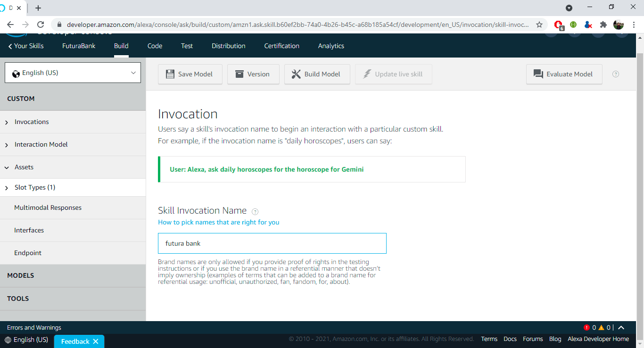Click the yellow warnings count icon
The height and width of the screenshot is (348, 644).
(x=601, y=327)
